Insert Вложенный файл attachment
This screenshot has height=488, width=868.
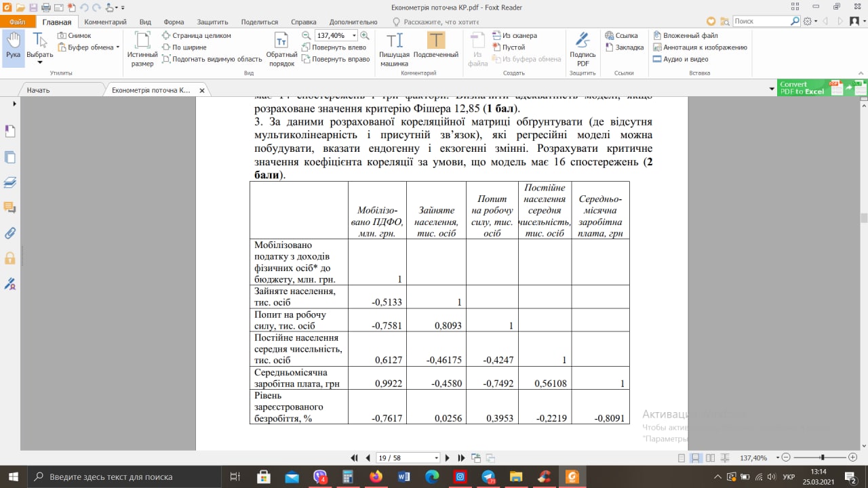click(686, 35)
